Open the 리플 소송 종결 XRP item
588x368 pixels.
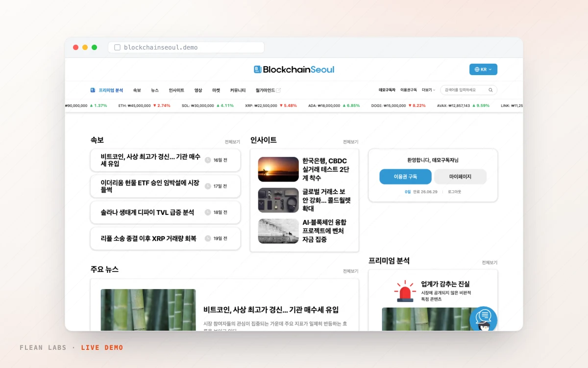click(166, 238)
